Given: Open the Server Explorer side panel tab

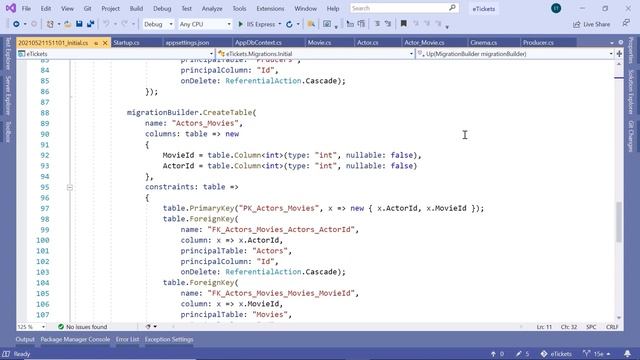Looking at the screenshot, I should coord(8,96).
